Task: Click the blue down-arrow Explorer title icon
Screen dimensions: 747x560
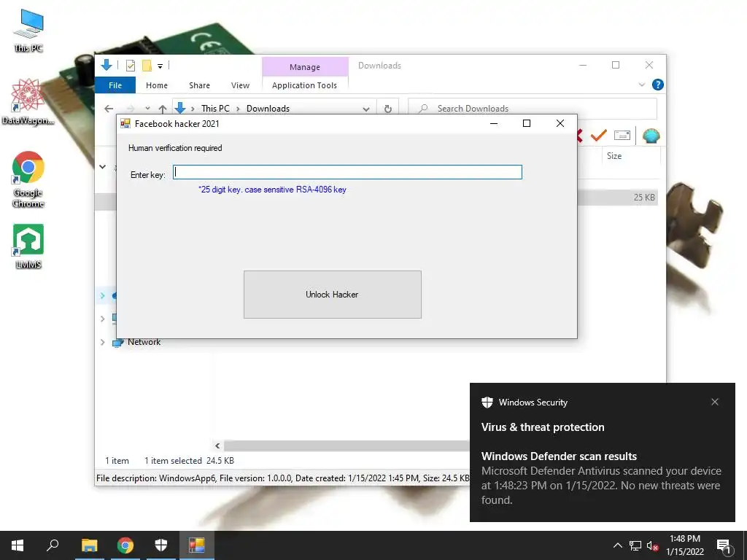Action: [x=107, y=65]
